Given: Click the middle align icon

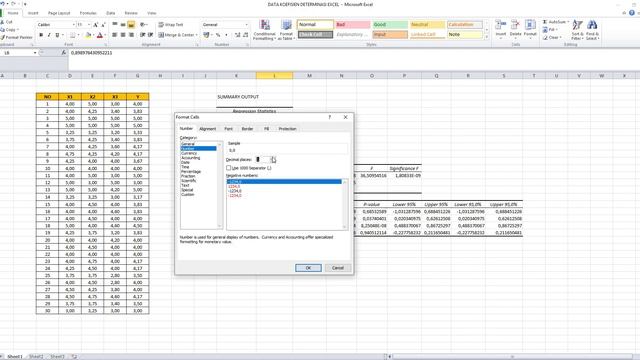Looking at the screenshot, I should (x=123, y=25).
